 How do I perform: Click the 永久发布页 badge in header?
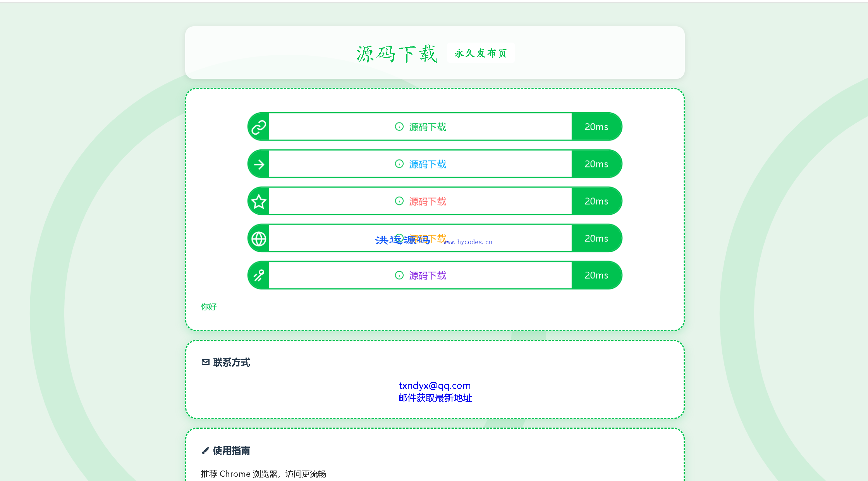tap(481, 53)
